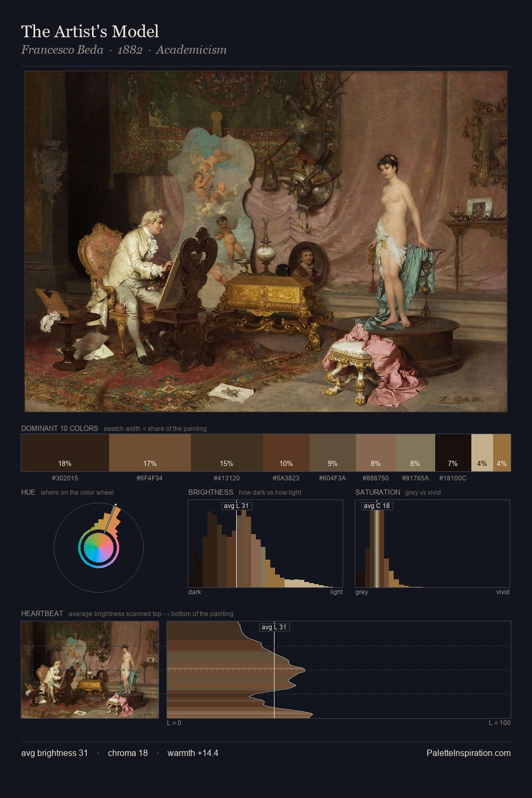
Task: Click the saturation histogram chart
Action: pos(433,544)
